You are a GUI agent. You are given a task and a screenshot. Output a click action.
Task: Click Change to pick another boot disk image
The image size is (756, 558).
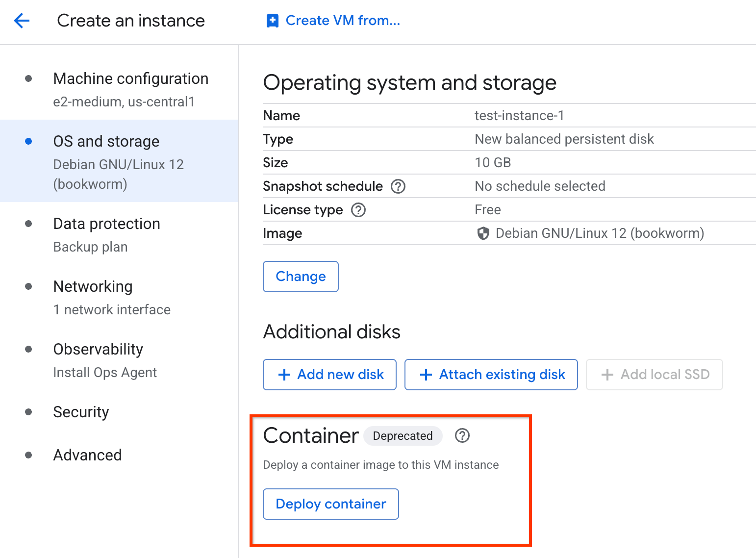(x=300, y=276)
